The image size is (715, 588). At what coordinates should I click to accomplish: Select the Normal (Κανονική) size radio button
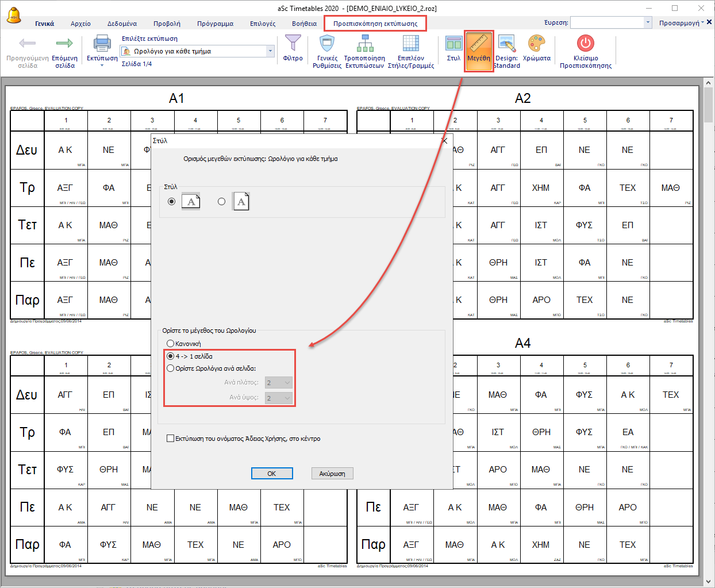point(171,344)
